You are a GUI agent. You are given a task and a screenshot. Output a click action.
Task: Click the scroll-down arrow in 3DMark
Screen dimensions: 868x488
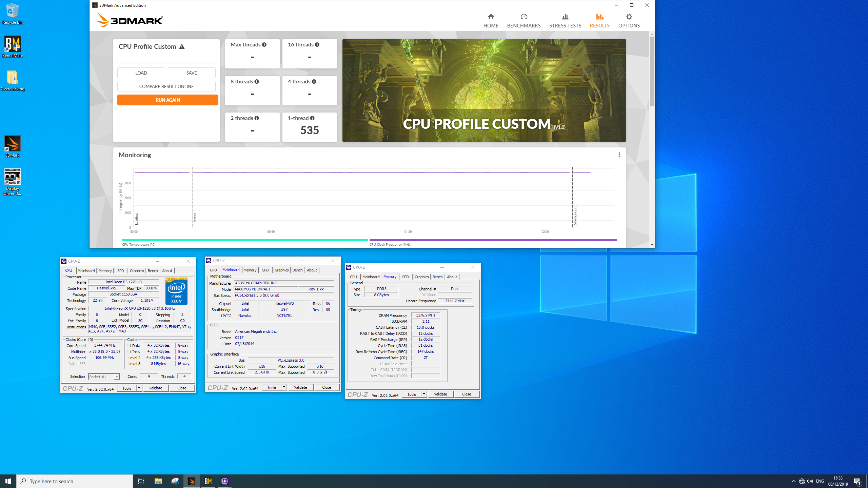pyautogui.click(x=652, y=245)
